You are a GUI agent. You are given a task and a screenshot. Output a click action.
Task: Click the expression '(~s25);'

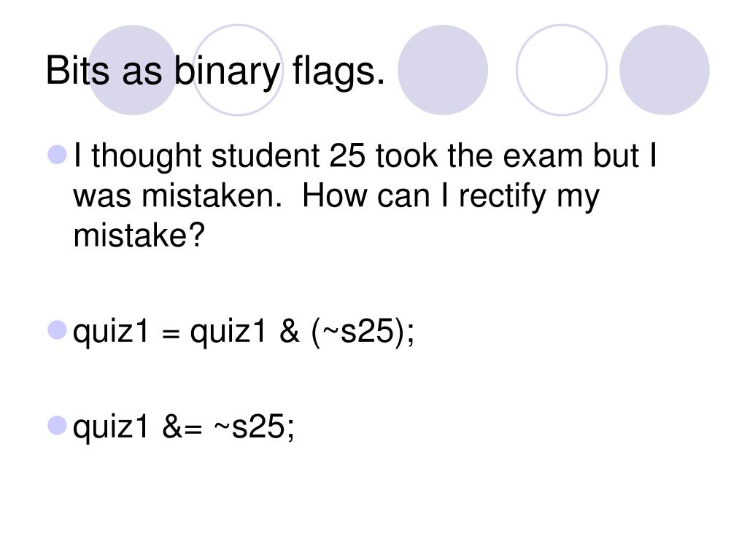pos(363,331)
